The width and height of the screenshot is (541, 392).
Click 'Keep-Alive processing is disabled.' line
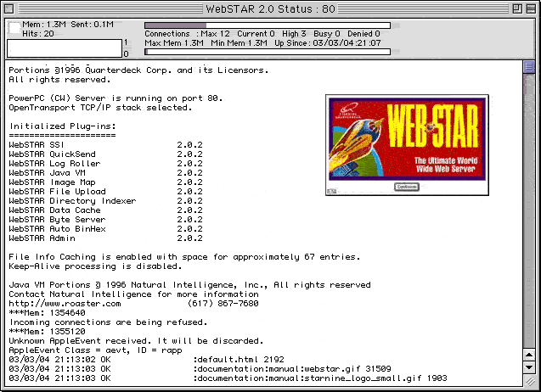tap(95, 266)
